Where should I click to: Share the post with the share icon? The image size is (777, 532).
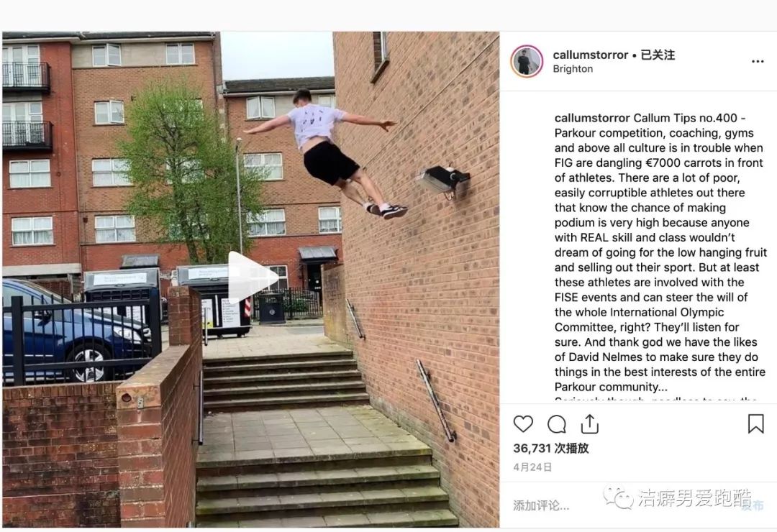pyautogui.click(x=589, y=424)
